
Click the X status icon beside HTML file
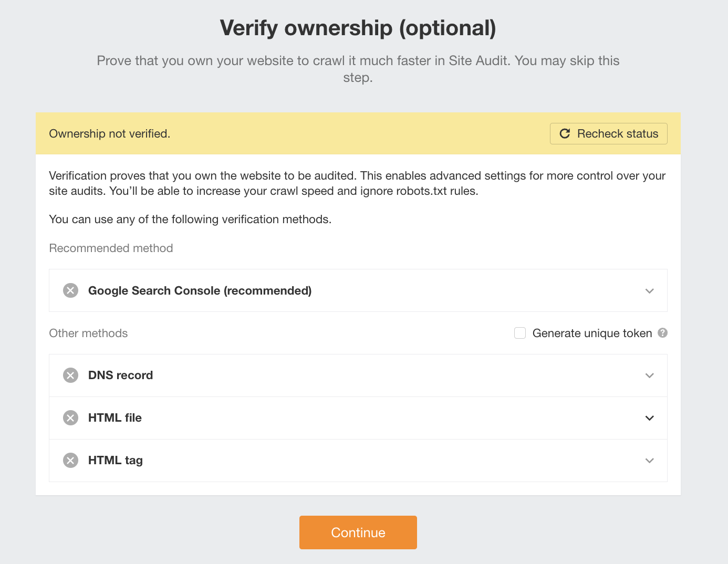pyautogui.click(x=71, y=417)
